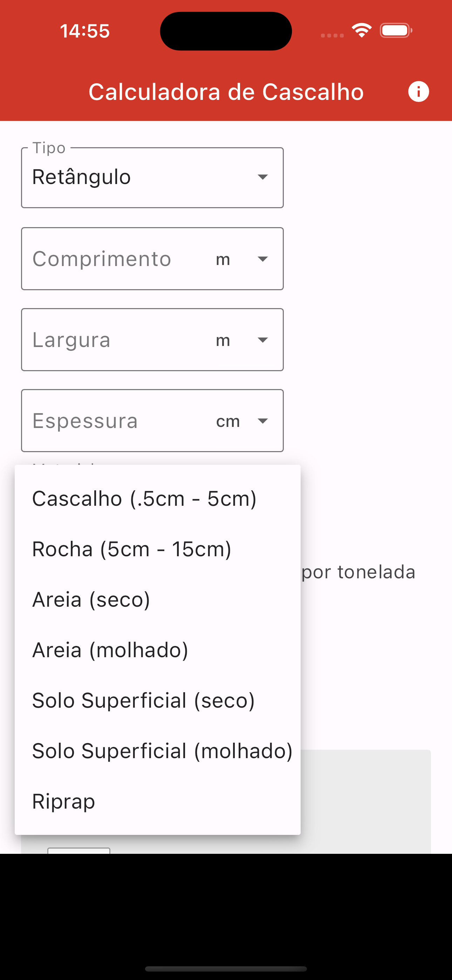Click the Retângulo type selector

click(x=152, y=178)
